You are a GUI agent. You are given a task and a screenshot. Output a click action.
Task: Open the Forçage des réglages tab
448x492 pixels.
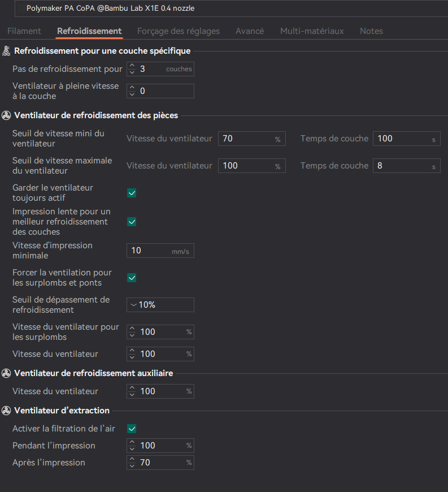point(179,31)
